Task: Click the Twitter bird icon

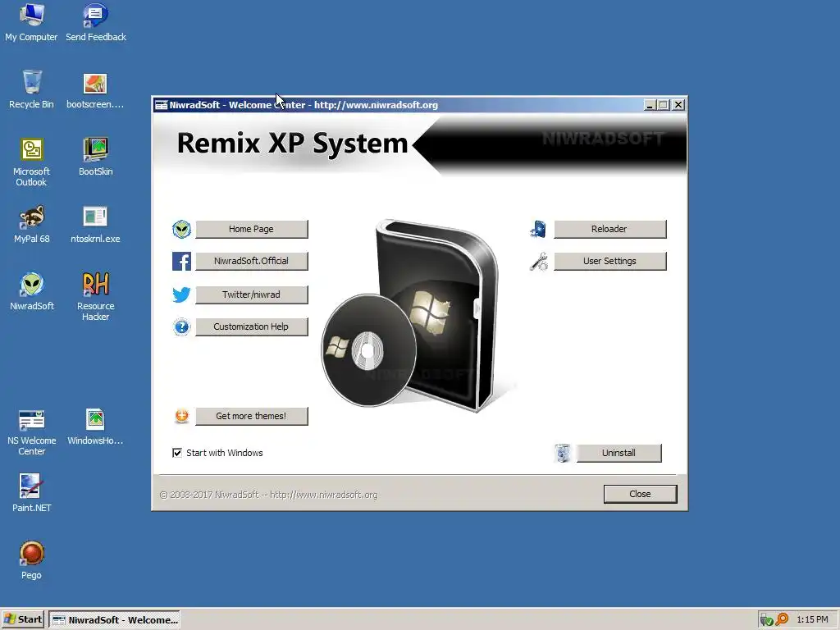Action: pos(181,294)
